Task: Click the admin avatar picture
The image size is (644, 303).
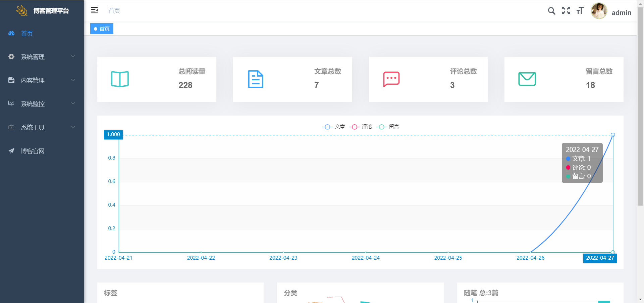Action: (x=599, y=11)
